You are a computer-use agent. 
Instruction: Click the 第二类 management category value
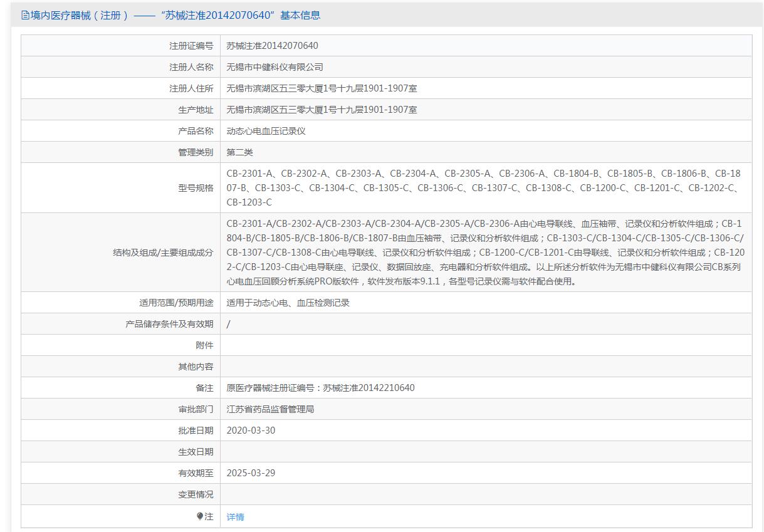point(239,152)
